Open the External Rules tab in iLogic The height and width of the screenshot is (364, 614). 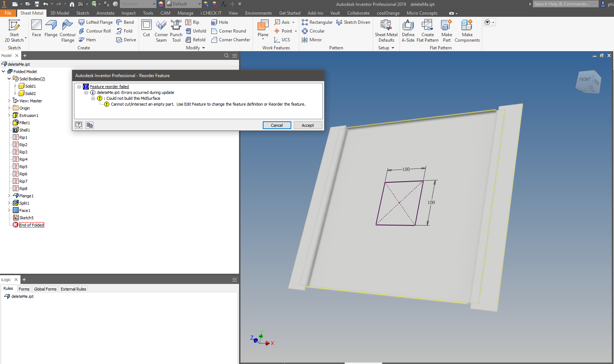(x=73, y=289)
